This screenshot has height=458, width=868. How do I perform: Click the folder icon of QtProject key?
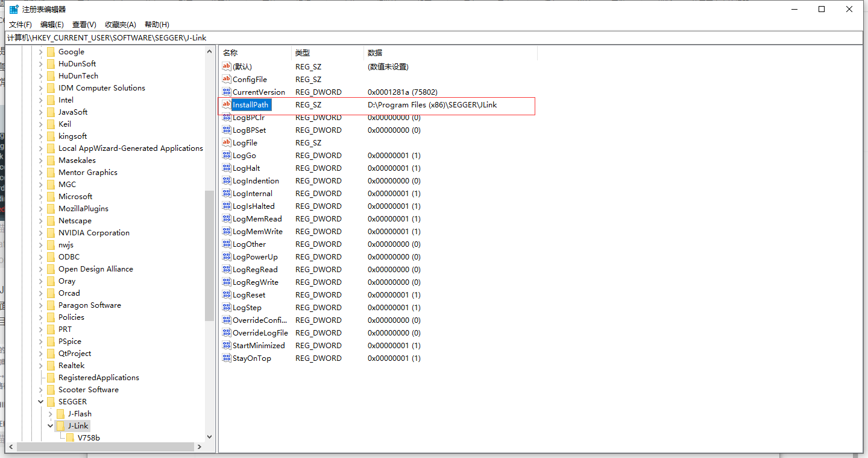click(x=51, y=353)
